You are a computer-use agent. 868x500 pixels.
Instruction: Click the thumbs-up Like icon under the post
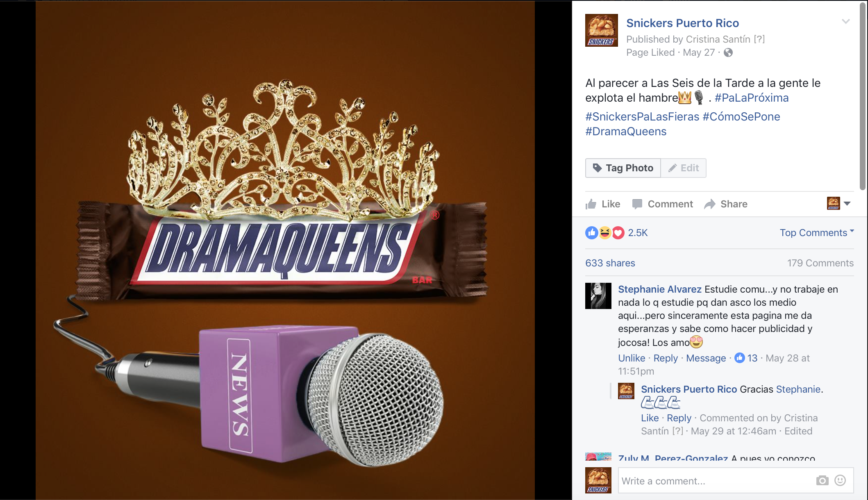pyautogui.click(x=591, y=204)
